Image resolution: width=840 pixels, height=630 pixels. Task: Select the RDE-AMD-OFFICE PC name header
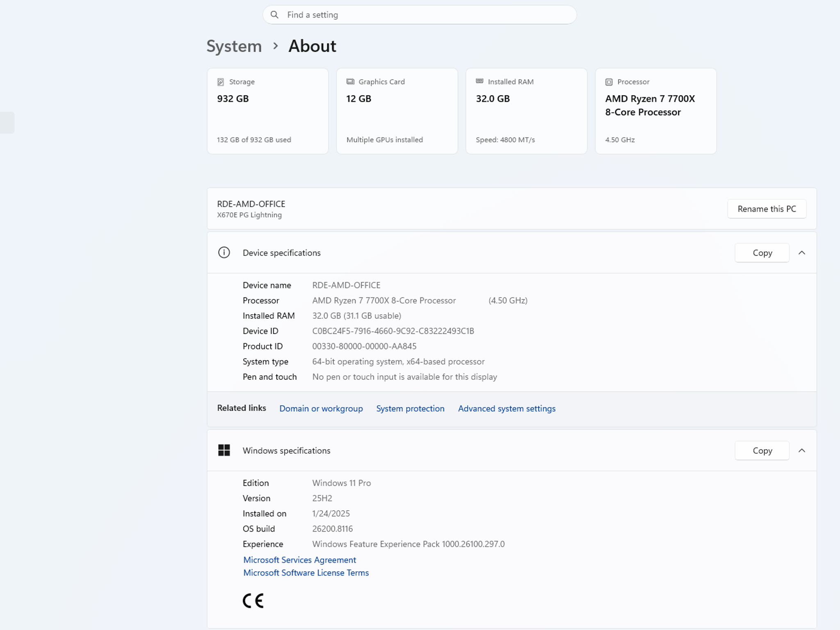click(x=251, y=204)
